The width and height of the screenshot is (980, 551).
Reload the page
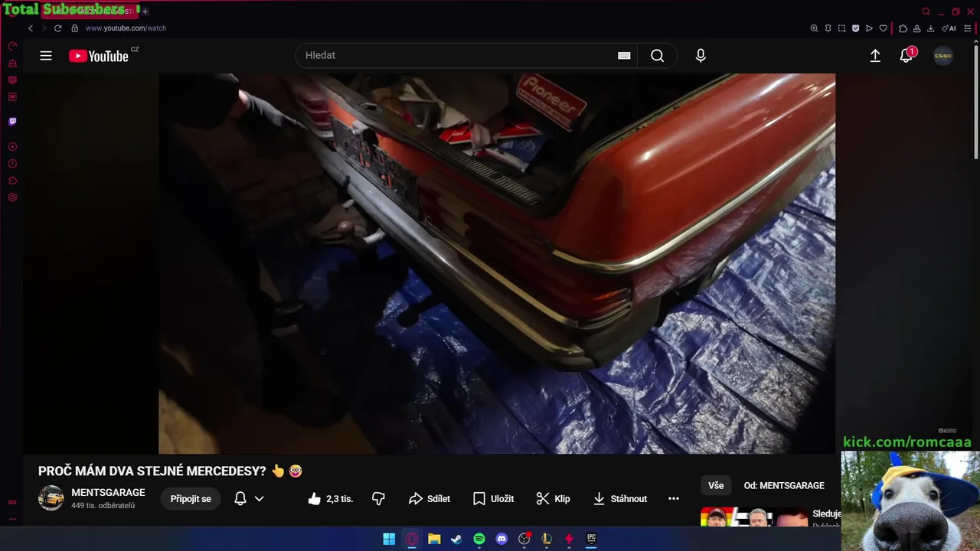click(57, 28)
